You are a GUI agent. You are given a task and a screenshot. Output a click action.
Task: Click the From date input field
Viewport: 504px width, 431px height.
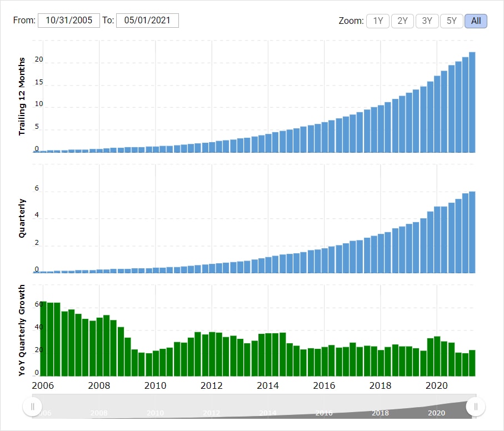pyautogui.click(x=68, y=21)
